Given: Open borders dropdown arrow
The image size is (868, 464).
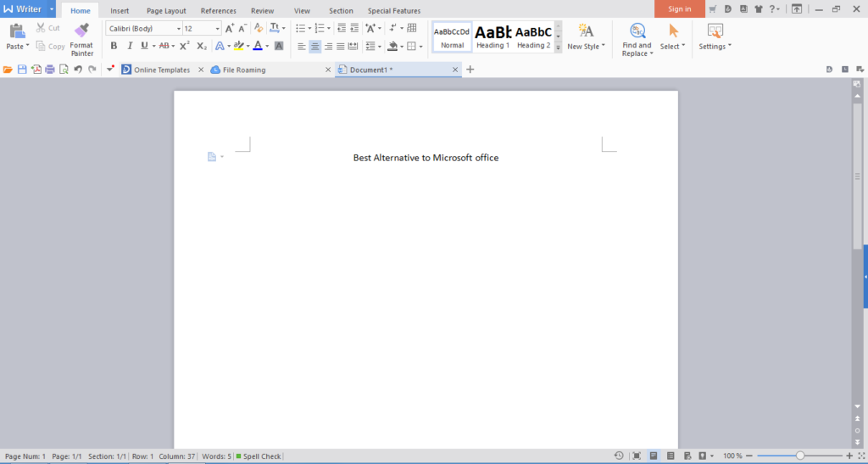Looking at the screenshot, I should pos(420,47).
